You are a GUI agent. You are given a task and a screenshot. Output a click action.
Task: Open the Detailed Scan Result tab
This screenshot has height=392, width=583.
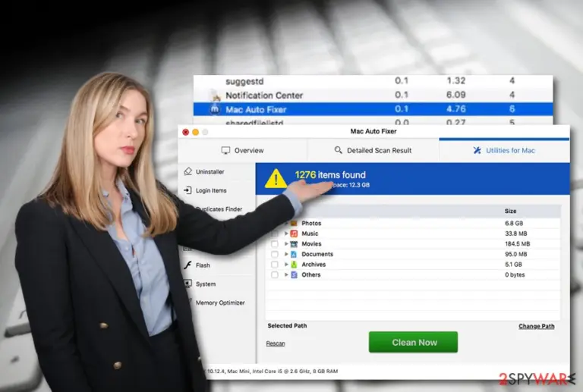373,150
